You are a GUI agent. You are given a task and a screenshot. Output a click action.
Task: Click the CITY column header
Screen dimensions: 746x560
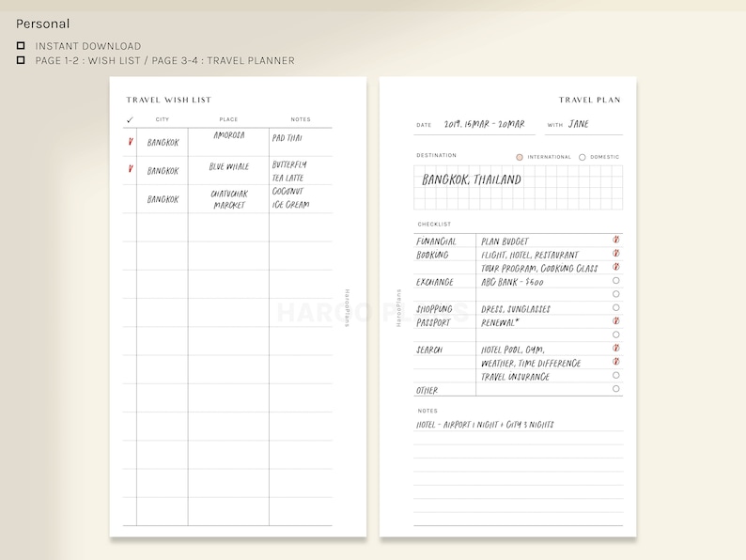(163, 119)
